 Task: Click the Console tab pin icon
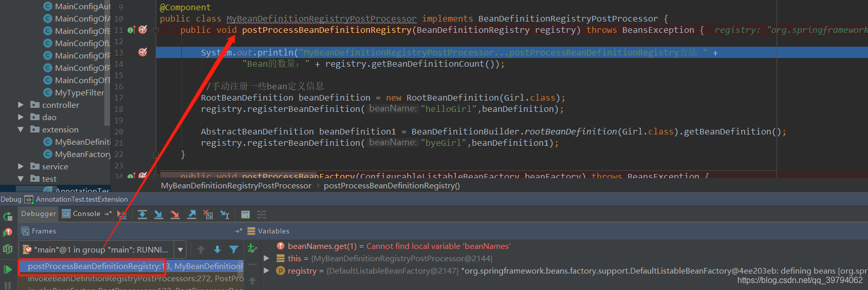tap(108, 214)
